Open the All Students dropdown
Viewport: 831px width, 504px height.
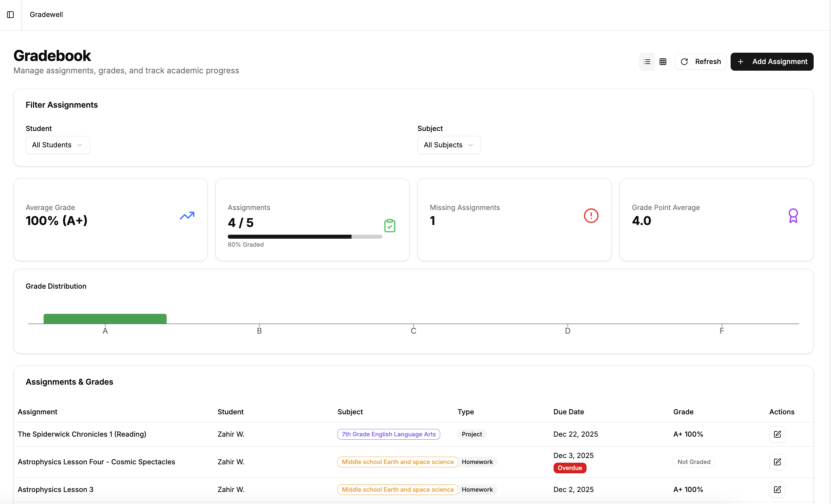coord(57,145)
